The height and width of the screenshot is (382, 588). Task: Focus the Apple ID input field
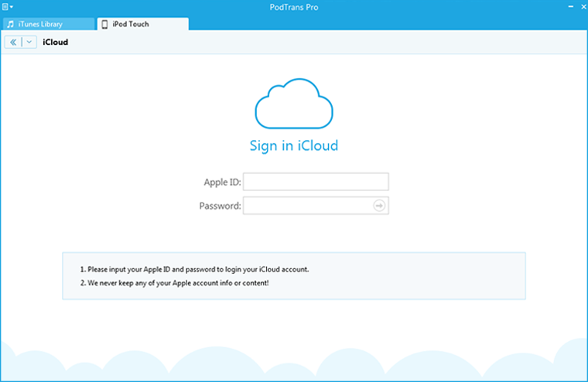tap(316, 182)
